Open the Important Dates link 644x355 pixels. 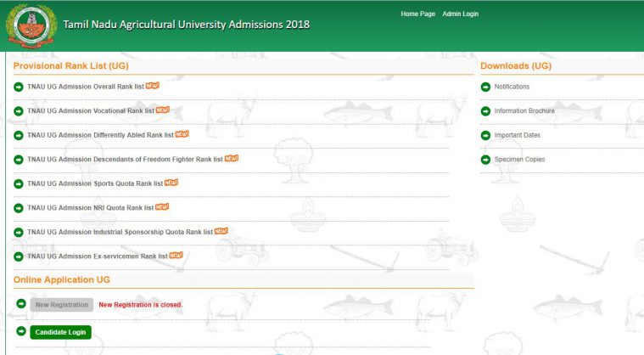click(517, 135)
